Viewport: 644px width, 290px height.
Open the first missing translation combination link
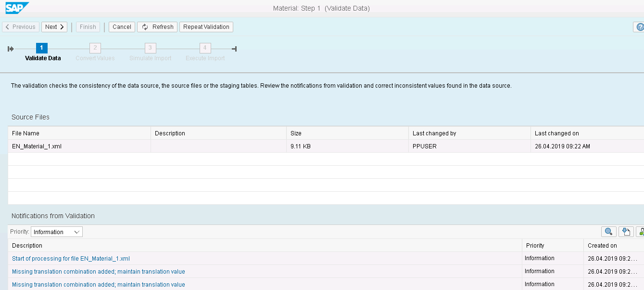point(99,271)
